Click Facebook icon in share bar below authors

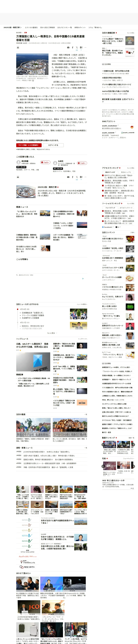[x=73, y=177]
